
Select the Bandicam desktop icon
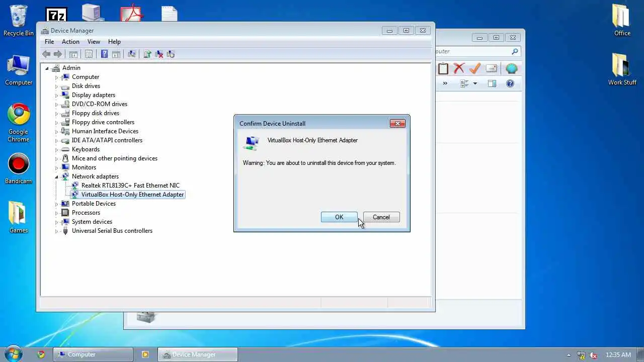pyautogui.click(x=19, y=168)
